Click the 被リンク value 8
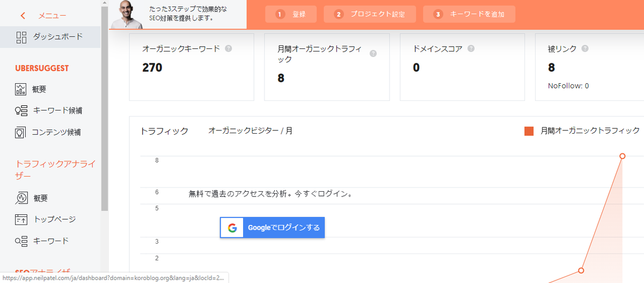Viewport: 644px width, 283px height. click(552, 68)
